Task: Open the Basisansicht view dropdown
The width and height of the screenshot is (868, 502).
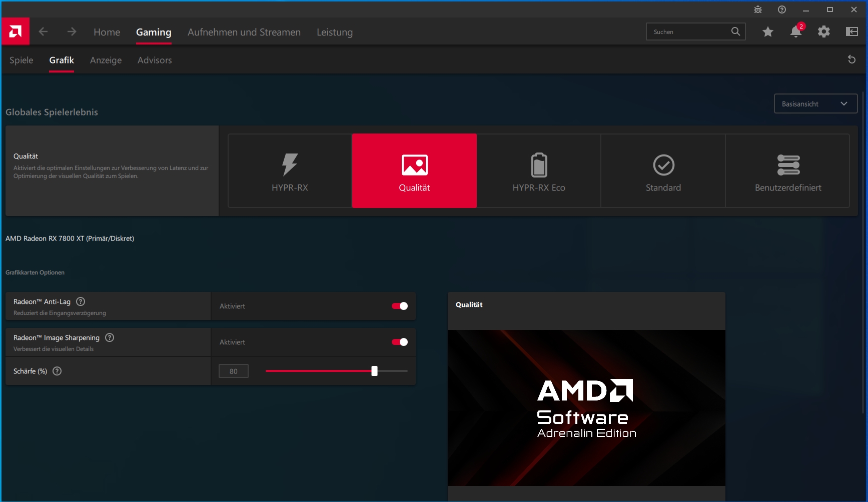Action: [815, 103]
